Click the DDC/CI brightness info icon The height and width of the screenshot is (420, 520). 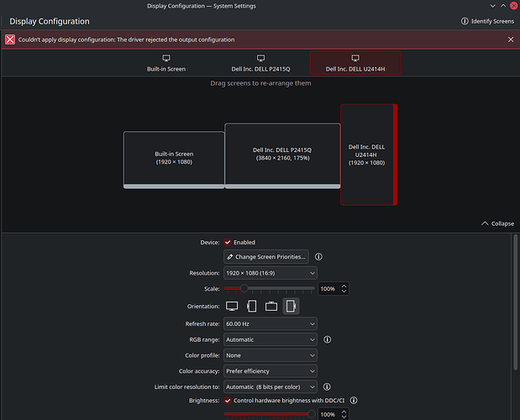354,401
